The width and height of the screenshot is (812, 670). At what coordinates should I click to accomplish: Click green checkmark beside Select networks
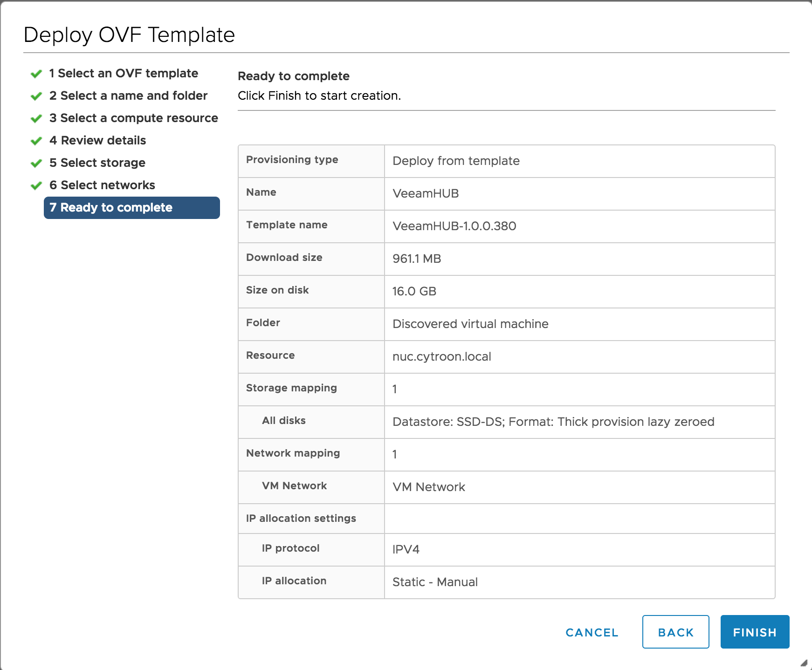(36, 185)
